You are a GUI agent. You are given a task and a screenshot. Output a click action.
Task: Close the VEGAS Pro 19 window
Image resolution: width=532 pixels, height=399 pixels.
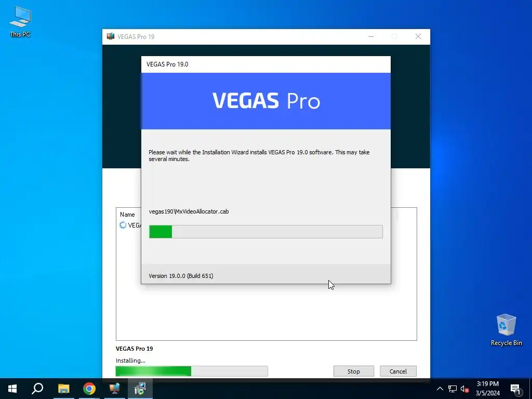point(418,36)
